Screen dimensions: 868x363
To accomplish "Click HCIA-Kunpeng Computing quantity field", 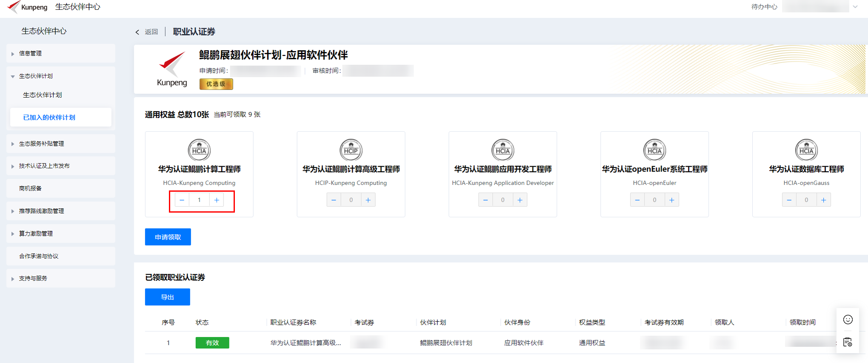I will tap(199, 200).
